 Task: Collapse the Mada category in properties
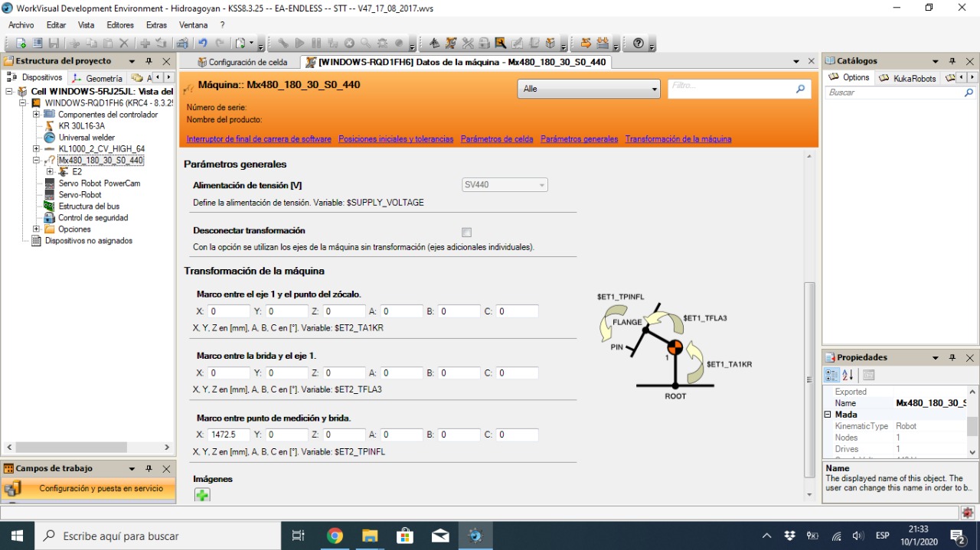tap(828, 415)
